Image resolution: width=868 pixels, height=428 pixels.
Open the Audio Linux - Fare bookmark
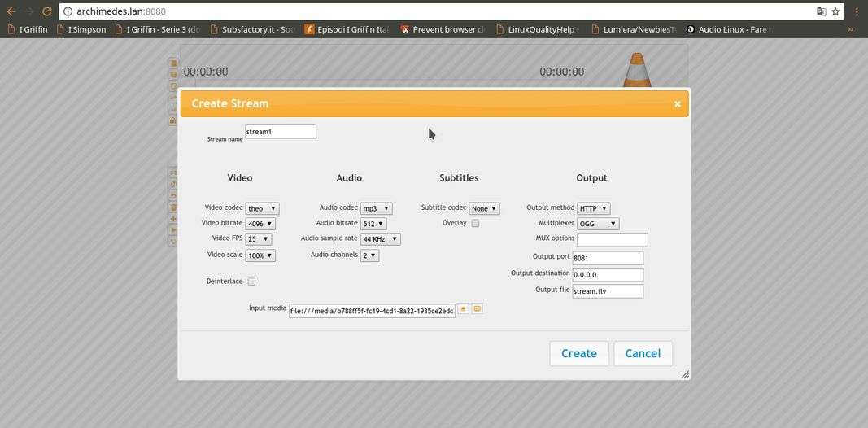729,29
